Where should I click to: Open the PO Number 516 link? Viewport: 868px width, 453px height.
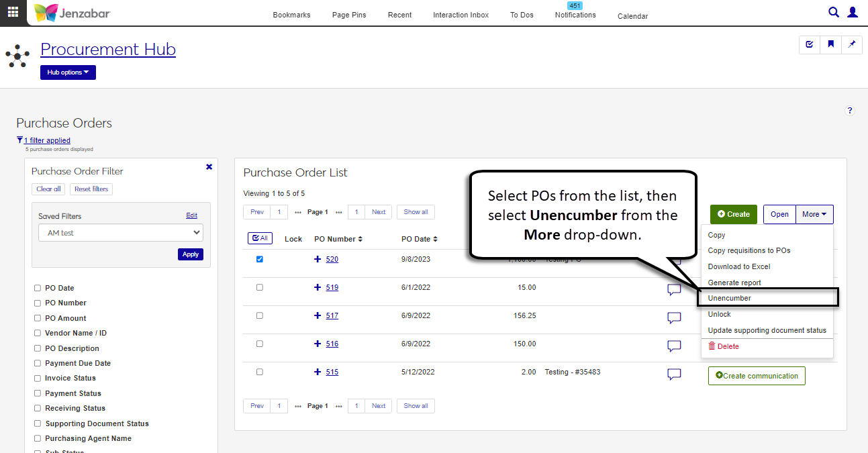332,344
